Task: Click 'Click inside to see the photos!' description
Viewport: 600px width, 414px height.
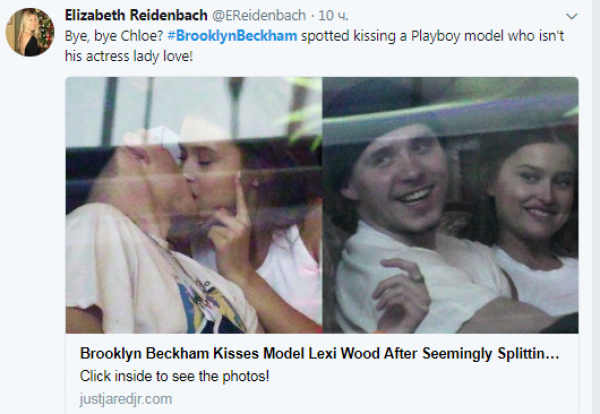Action: (x=174, y=376)
